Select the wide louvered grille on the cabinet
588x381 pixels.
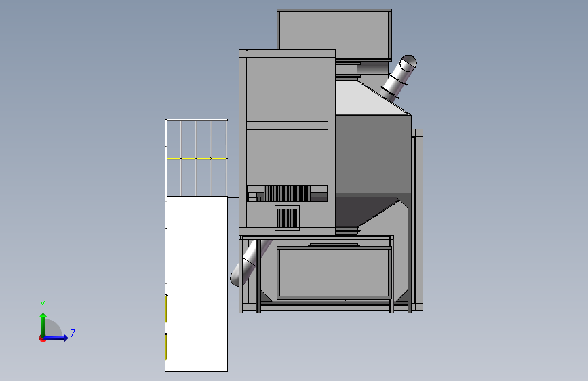pos(288,193)
